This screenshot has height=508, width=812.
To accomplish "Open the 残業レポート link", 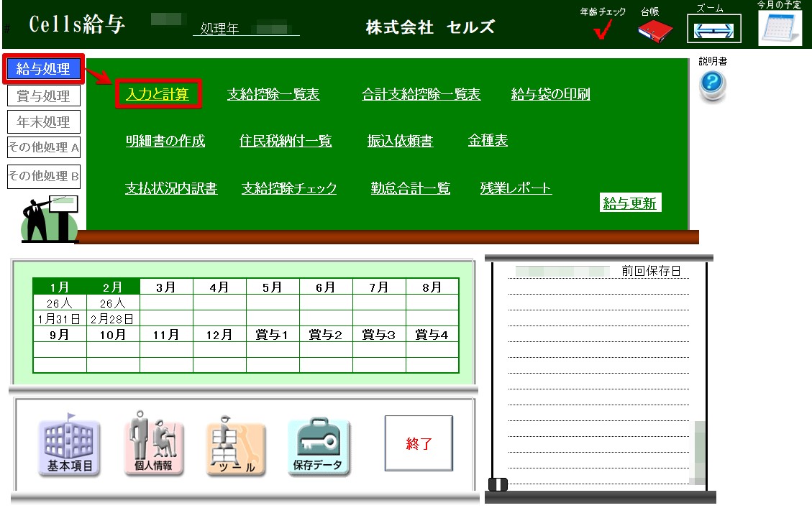I will pos(516,189).
